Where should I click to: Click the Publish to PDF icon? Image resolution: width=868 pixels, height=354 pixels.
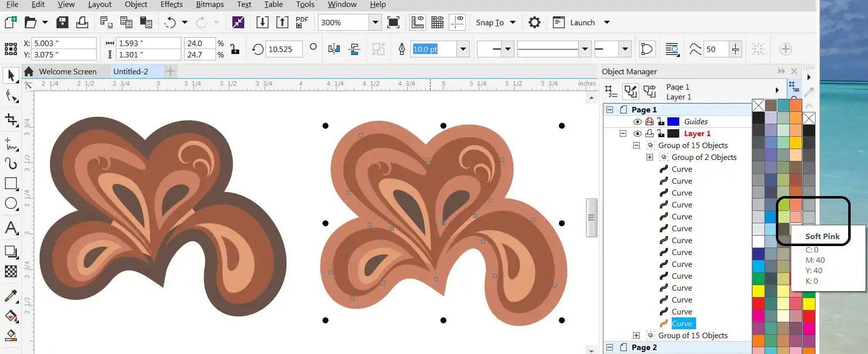302,22
